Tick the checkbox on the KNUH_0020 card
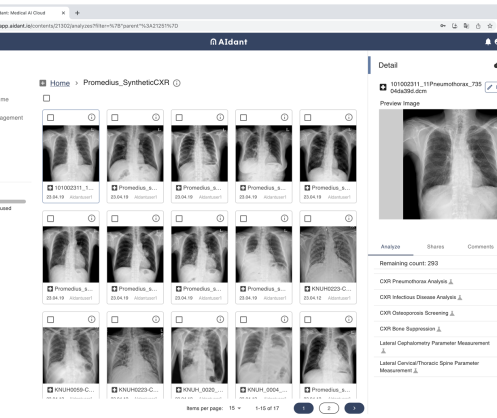 coord(179,320)
